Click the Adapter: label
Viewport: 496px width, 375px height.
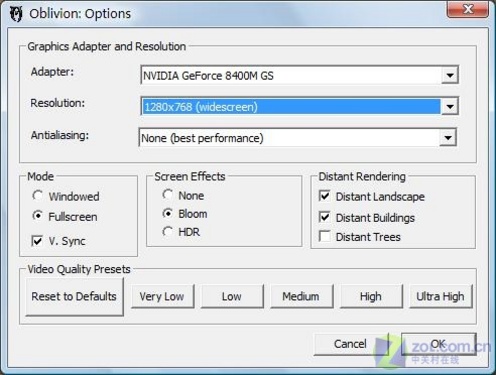coord(52,72)
